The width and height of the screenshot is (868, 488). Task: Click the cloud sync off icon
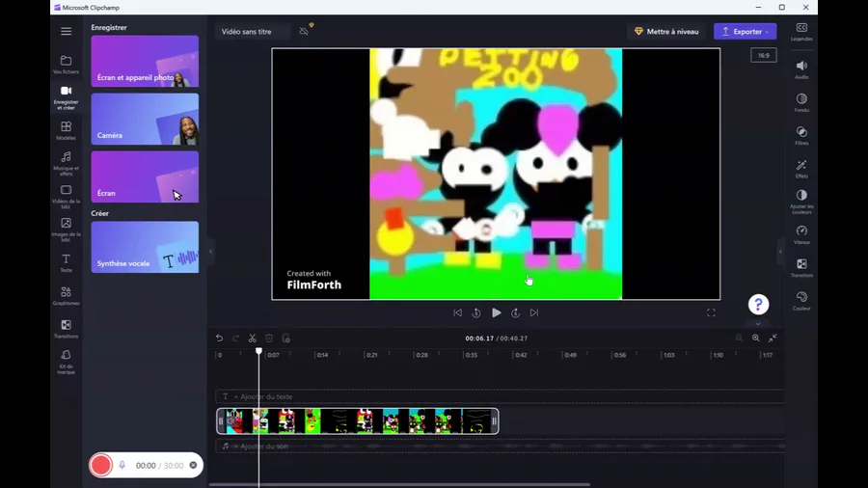click(304, 31)
